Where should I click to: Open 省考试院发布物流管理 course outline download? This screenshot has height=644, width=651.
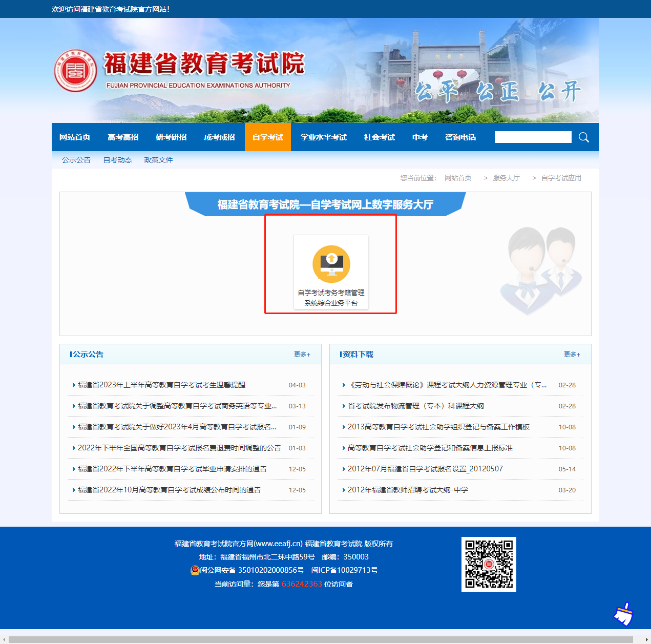(415, 406)
